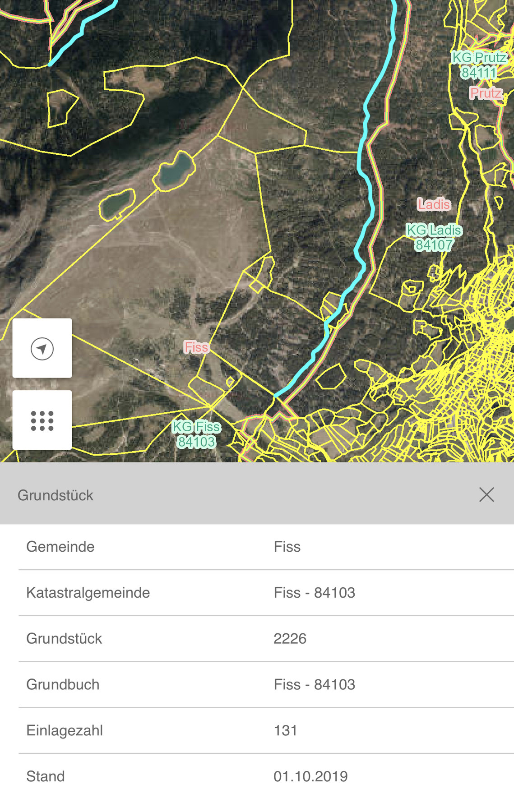
Task: Select the Einlagezahl value 131
Action: [x=285, y=731]
